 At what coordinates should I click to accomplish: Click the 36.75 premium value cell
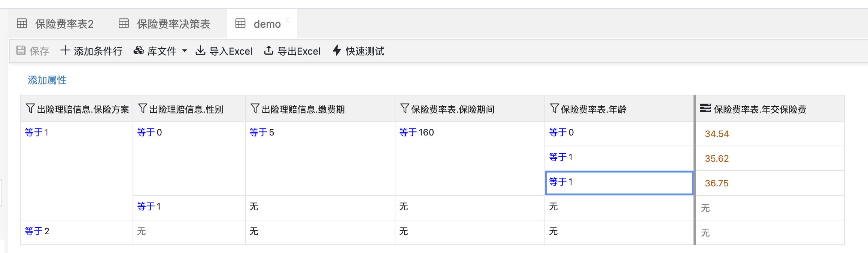coord(716,183)
